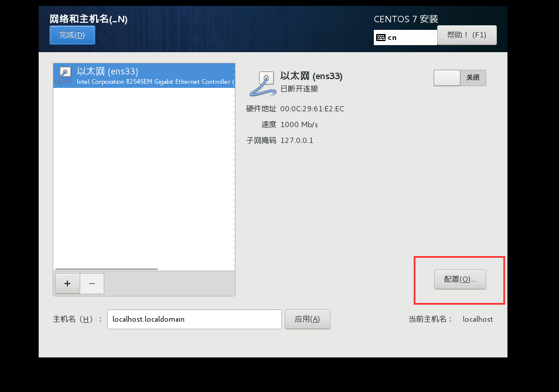Open the 配置(O)... configuration dialog
Screen dimensions: 559x392
pos(460,279)
